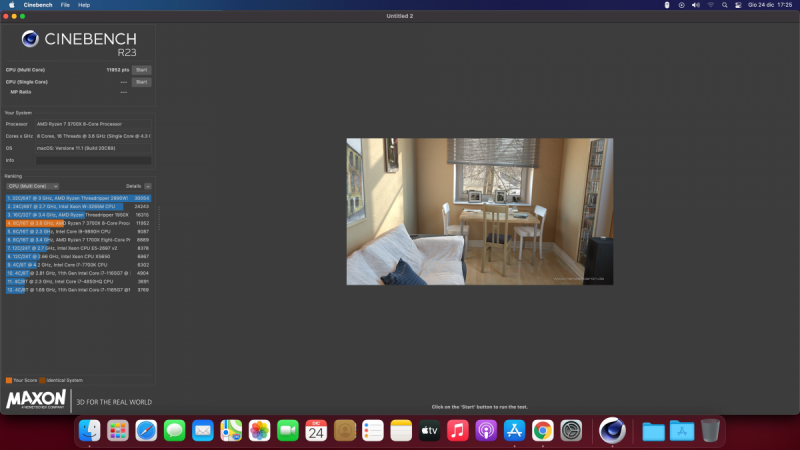The image size is (800, 450).
Task: Click the rendered room scene image
Action: point(480,211)
